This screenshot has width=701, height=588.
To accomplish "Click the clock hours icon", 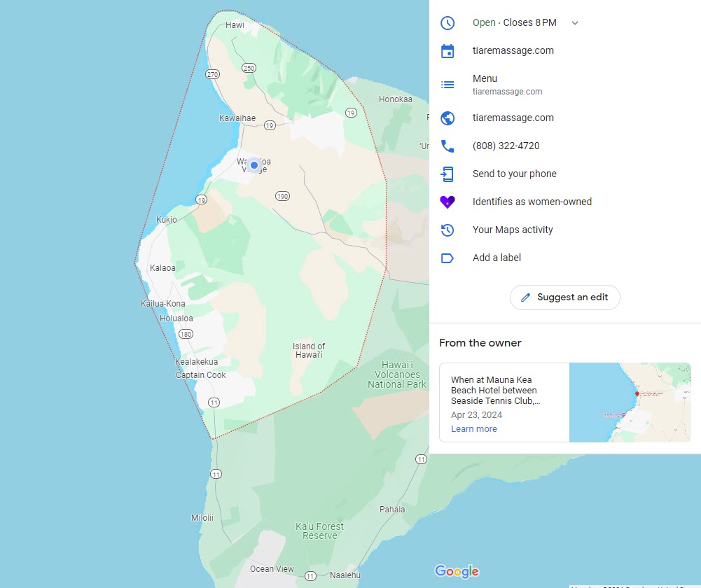I will (447, 23).
